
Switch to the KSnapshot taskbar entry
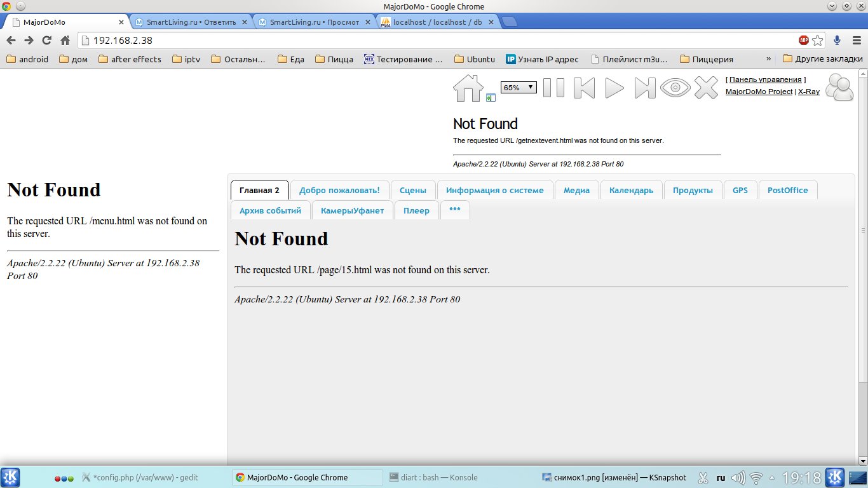(614, 477)
